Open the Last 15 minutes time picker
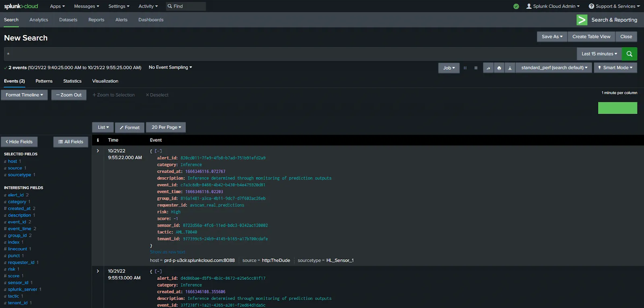Screen dimensions: 644x308 (x=599, y=54)
